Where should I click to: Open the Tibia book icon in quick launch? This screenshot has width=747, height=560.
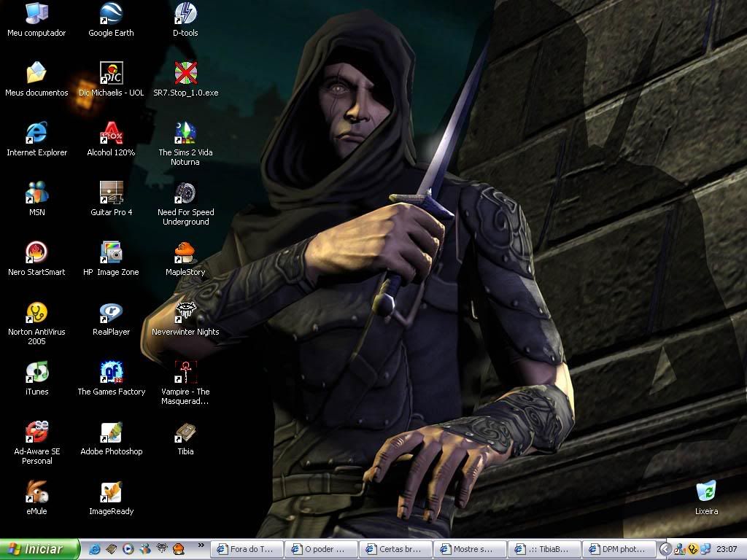click(112, 549)
